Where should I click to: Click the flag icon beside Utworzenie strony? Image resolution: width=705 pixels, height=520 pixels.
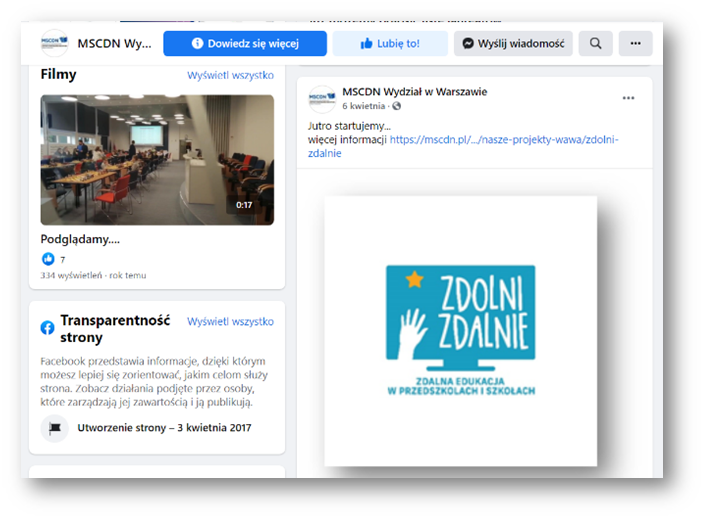54,428
